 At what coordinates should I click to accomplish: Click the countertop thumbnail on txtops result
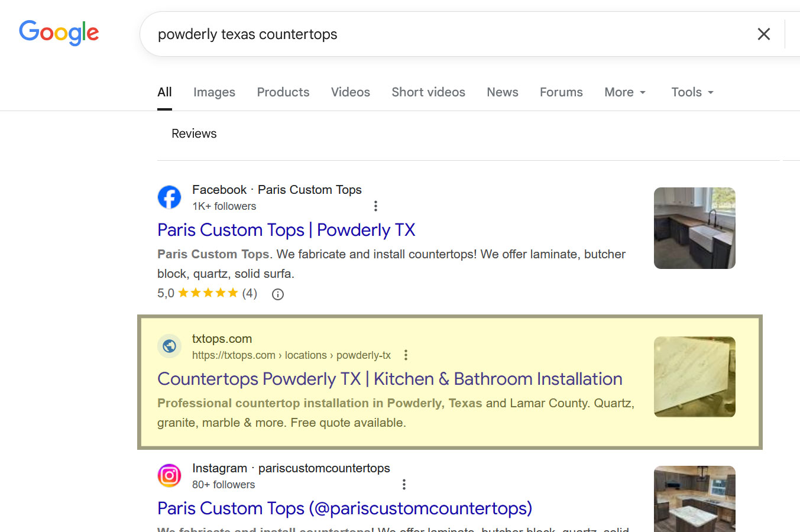pos(694,377)
